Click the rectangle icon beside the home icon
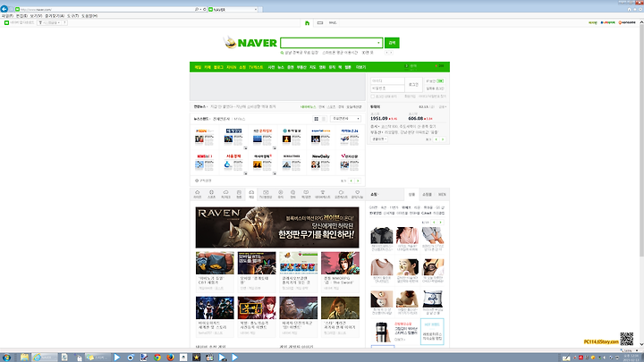The width and height of the screenshot is (644, 362). click(x=320, y=23)
